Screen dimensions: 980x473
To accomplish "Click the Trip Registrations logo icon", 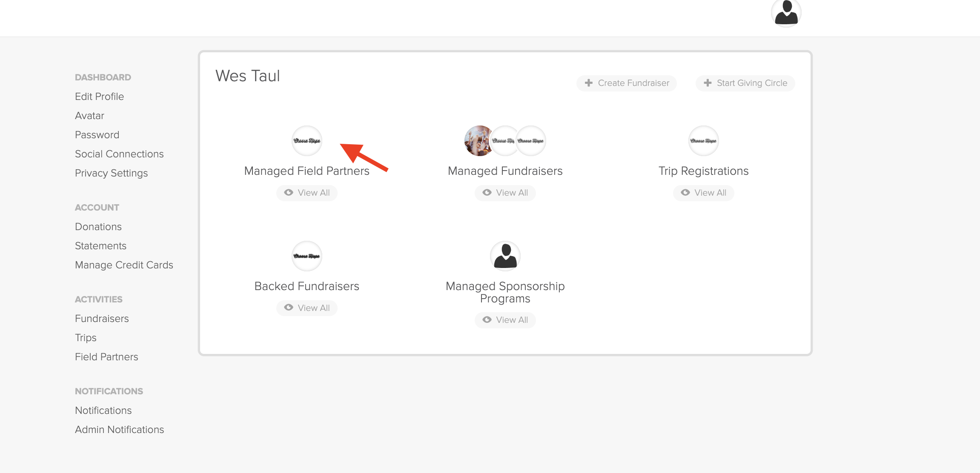I will 703,141.
